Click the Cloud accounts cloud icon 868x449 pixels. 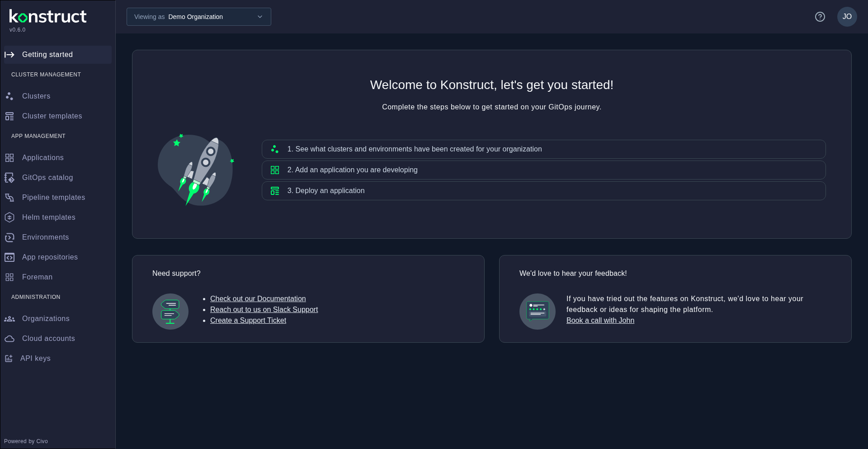(x=9, y=339)
